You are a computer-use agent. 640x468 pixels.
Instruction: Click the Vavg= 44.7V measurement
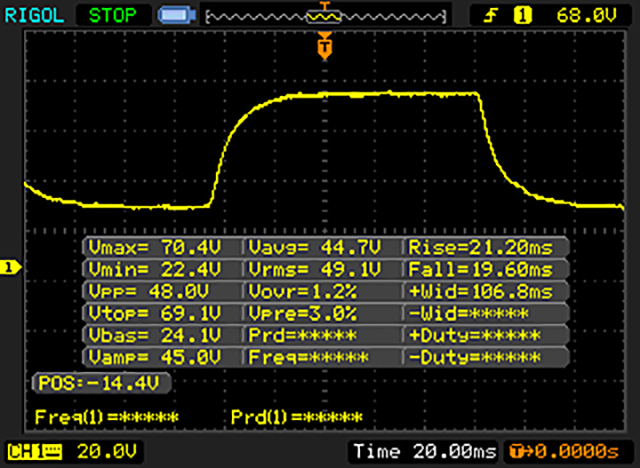point(314,247)
